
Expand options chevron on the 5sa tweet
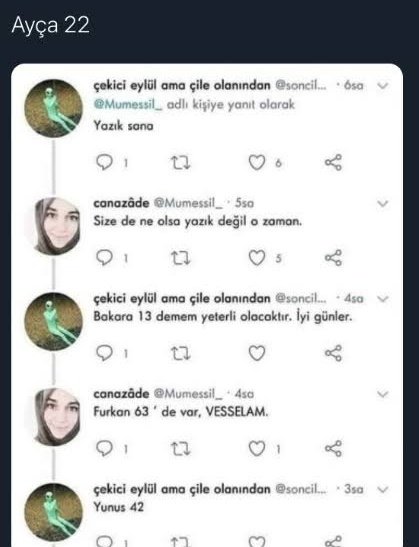point(383,203)
